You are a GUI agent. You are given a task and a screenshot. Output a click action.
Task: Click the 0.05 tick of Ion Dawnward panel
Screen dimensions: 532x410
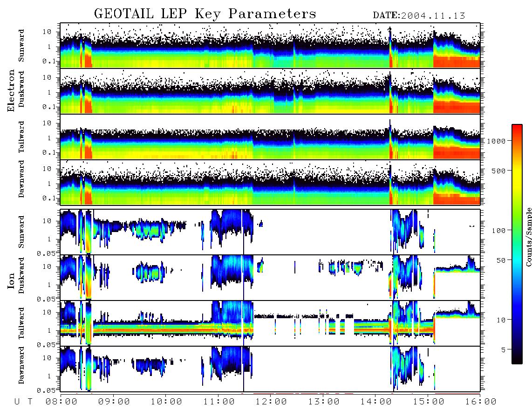click(46, 390)
